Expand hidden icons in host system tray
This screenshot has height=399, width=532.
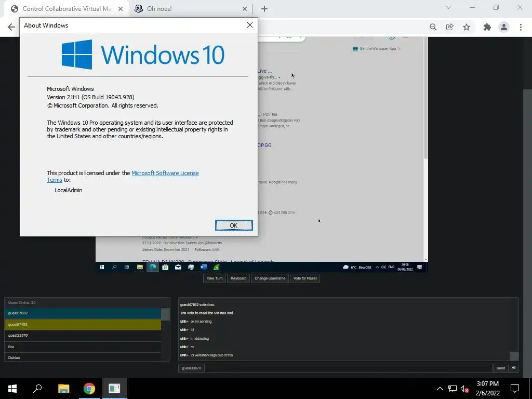click(x=440, y=389)
